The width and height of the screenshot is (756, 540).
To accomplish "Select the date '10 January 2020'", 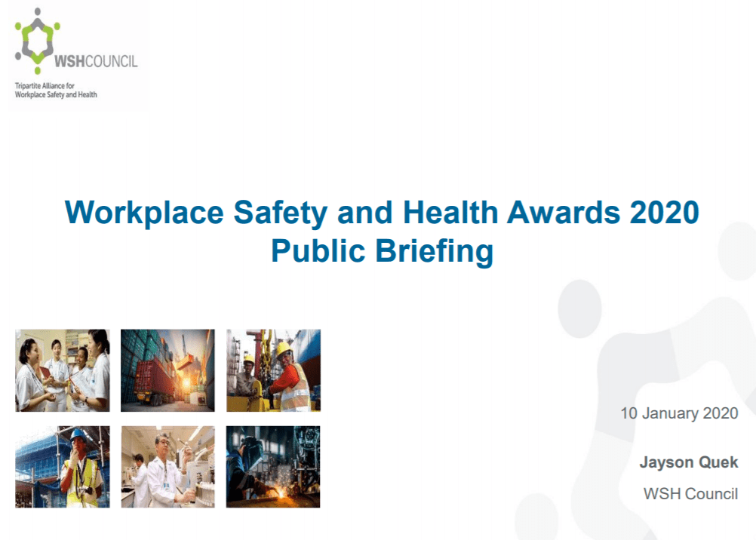I will [x=679, y=413].
